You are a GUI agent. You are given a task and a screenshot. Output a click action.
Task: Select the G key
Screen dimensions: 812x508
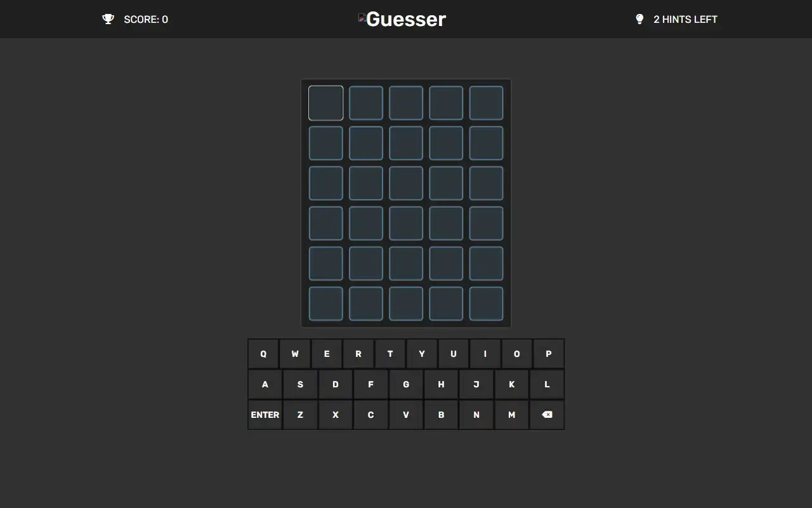pos(406,384)
